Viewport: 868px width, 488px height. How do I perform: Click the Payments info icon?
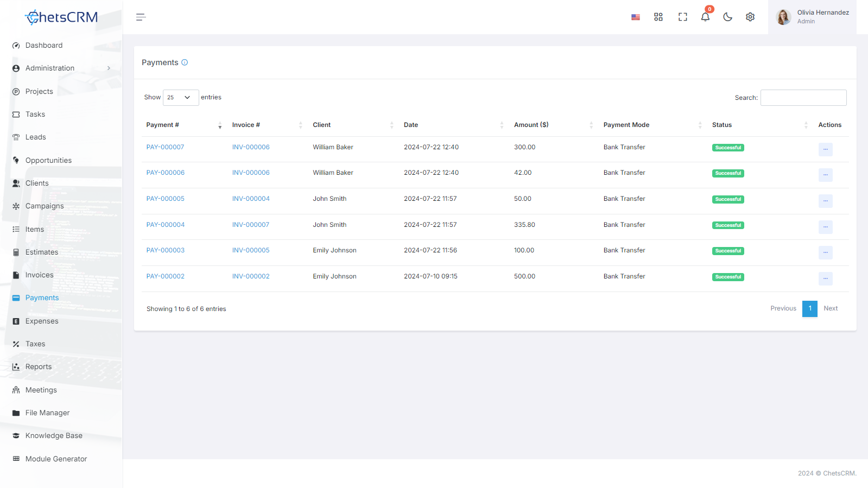tap(185, 62)
